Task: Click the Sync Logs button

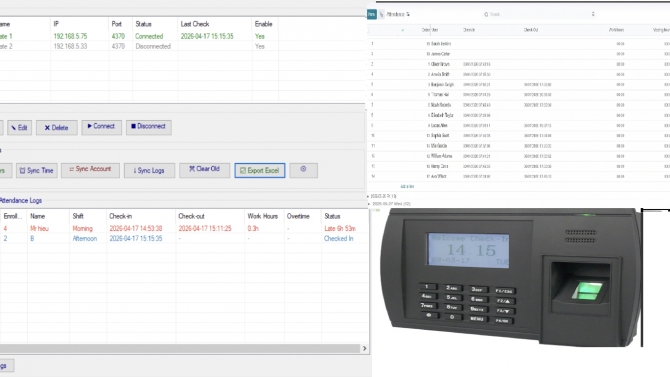Action: click(x=149, y=170)
